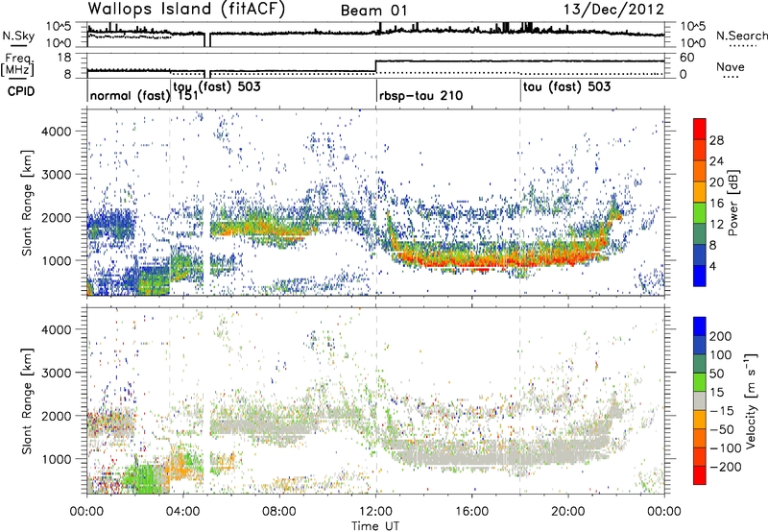Click the 'Wallops Island (fitACF)' title

click(x=186, y=10)
